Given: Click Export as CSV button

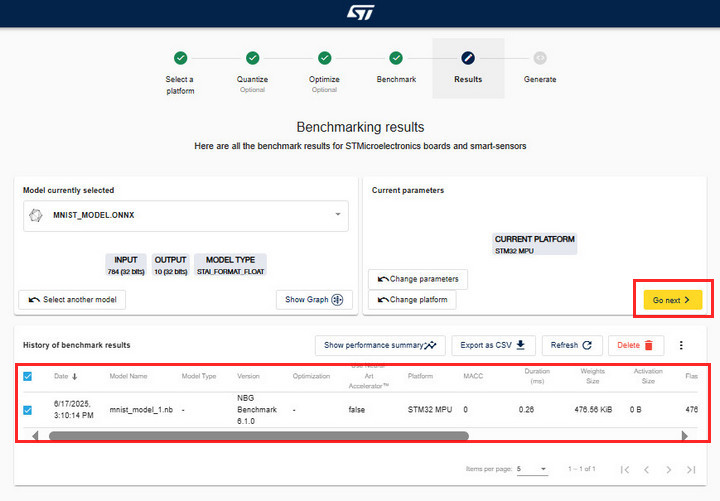Looking at the screenshot, I should click(493, 345).
